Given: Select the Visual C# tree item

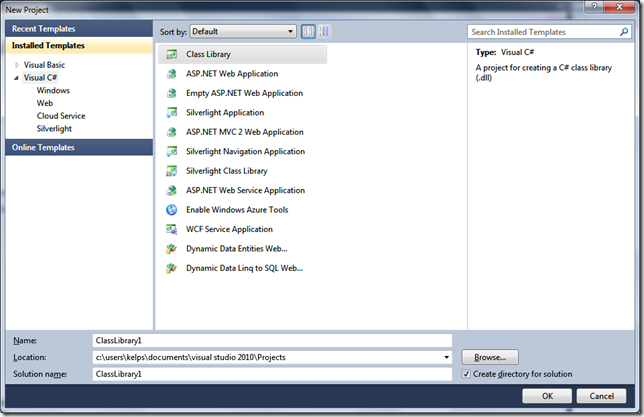Looking at the screenshot, I should 40,78.
